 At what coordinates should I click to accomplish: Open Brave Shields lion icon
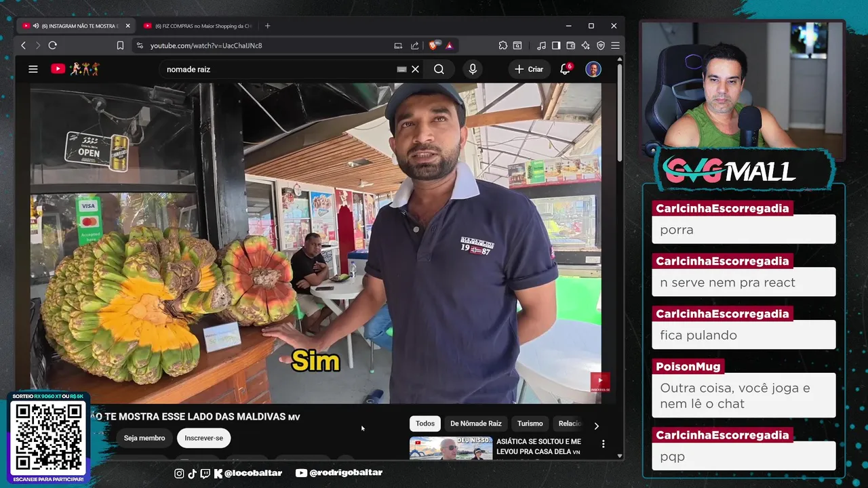pyautogui.click(x=433, y=45)
